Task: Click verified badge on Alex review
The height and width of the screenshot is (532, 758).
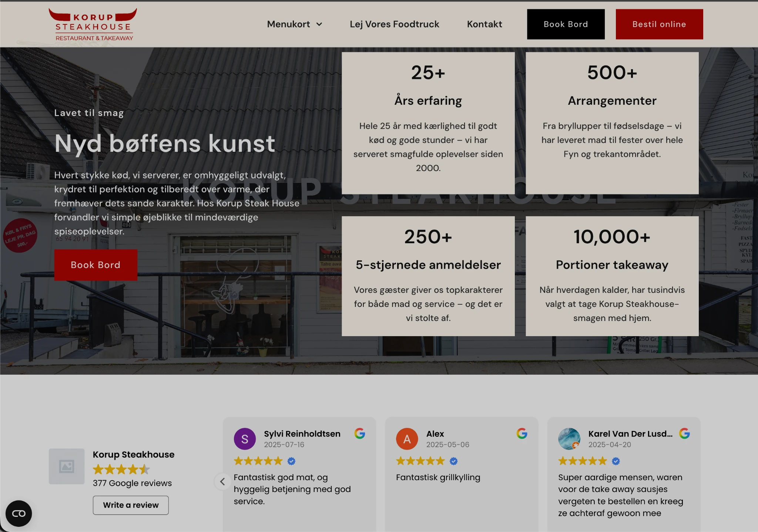Action: [453, 461]
